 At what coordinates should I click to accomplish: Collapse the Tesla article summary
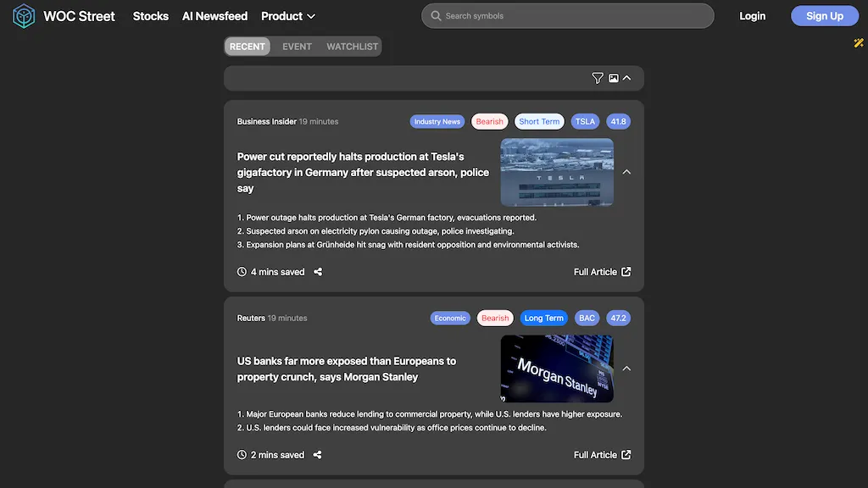(x=627, y=172)
